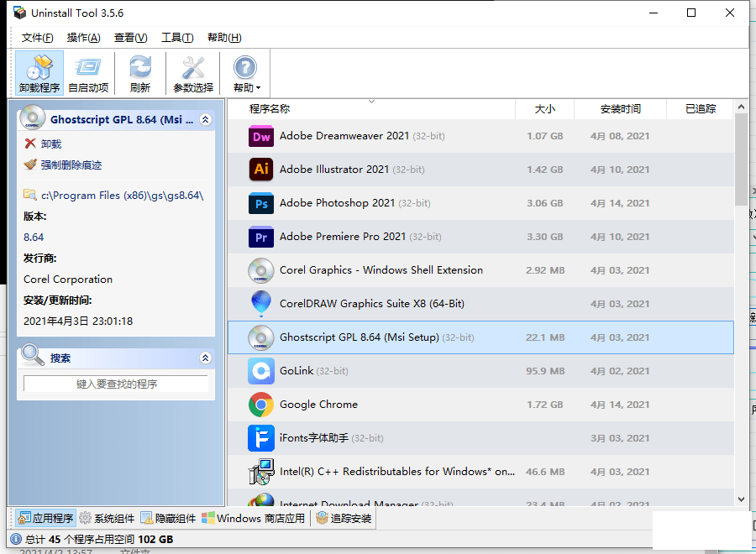The width and height of the screenshot is (756, 554).
Task: Click the 卸载 uninstall link in sidebar
Action: tap(51, 144)
